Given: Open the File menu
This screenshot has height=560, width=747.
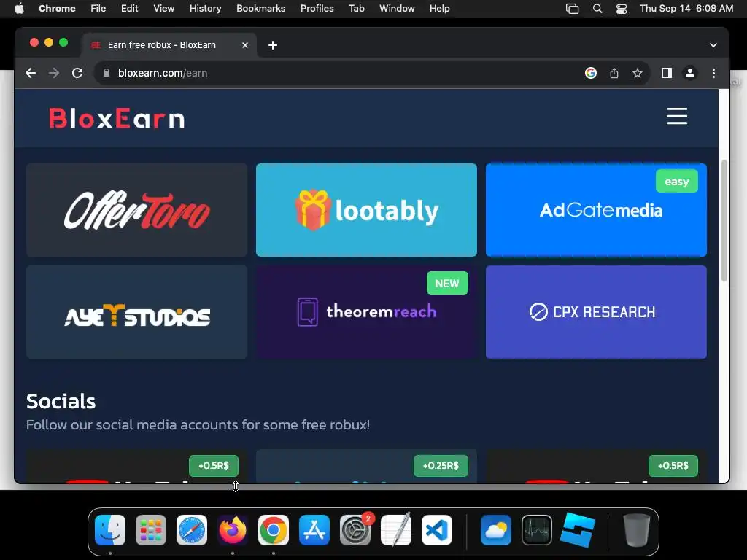Looking at the screenshot, I should point(98,9).
